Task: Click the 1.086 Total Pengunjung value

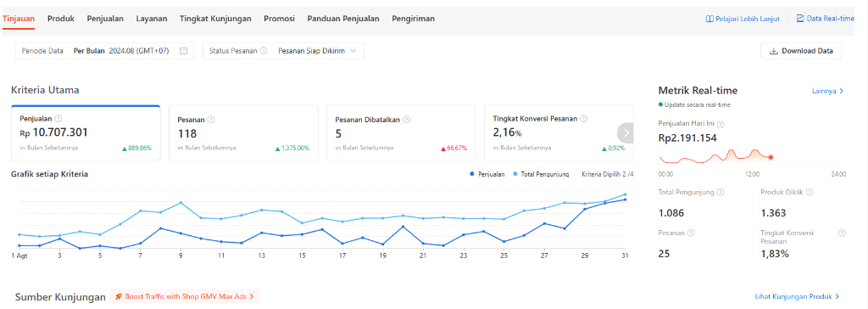Action: [671, 213]
